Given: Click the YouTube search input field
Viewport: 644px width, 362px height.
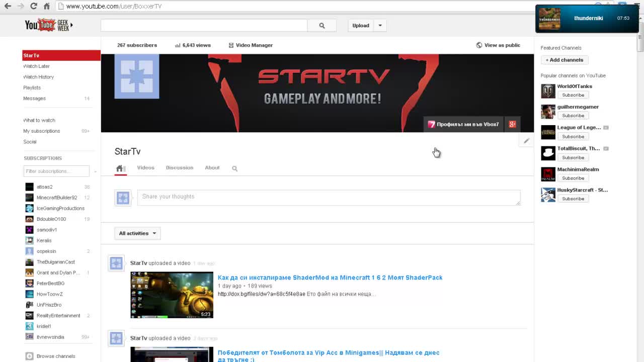Looking at the screenshot, I should coord(204,26).
